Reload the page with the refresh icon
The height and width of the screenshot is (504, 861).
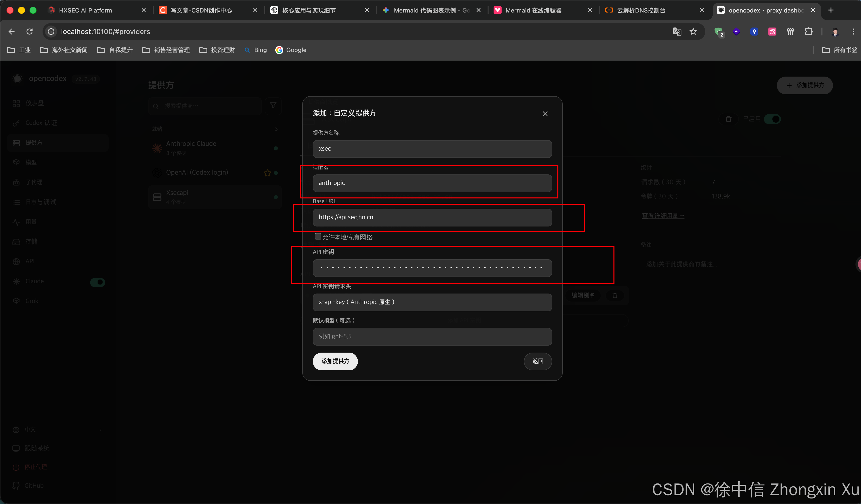coord(30,32)
